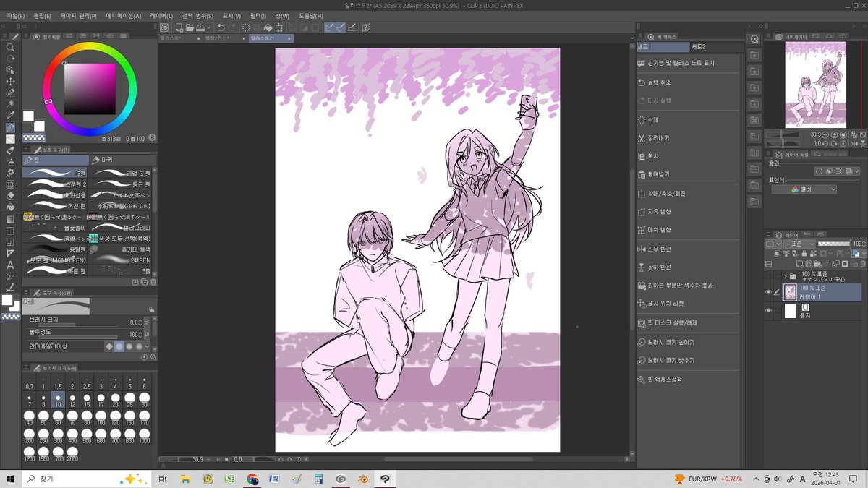868x488 pixels.
Task: Switch to the 일러스트 document tab
Action: tap(180, 38)
